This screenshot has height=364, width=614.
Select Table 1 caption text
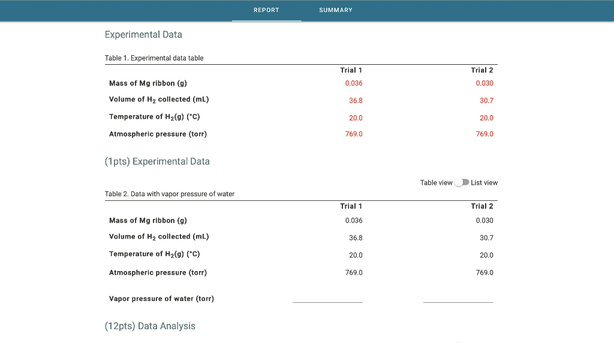pos(154,58)
